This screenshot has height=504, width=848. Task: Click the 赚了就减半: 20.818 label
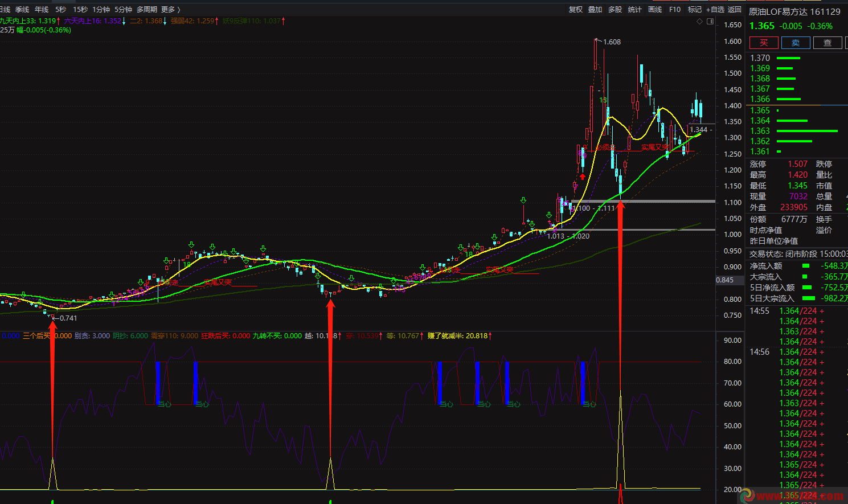click(x=460, y=336)
